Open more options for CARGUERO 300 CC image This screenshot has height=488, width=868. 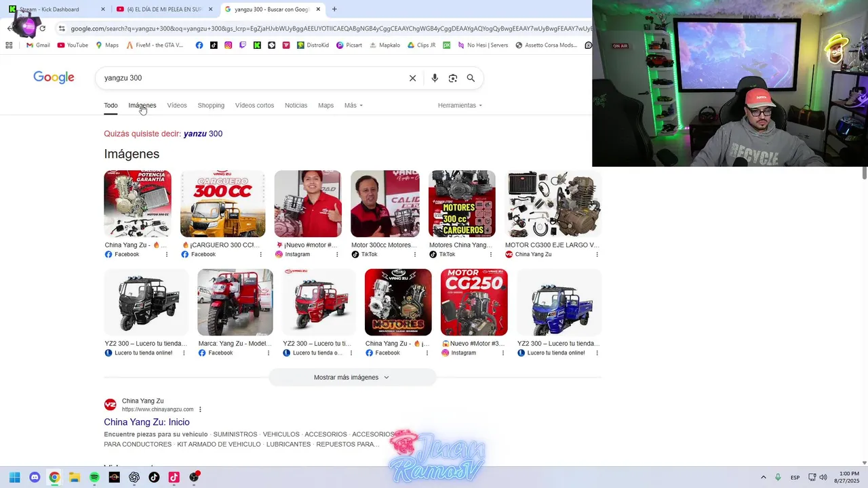pos(260,255)
